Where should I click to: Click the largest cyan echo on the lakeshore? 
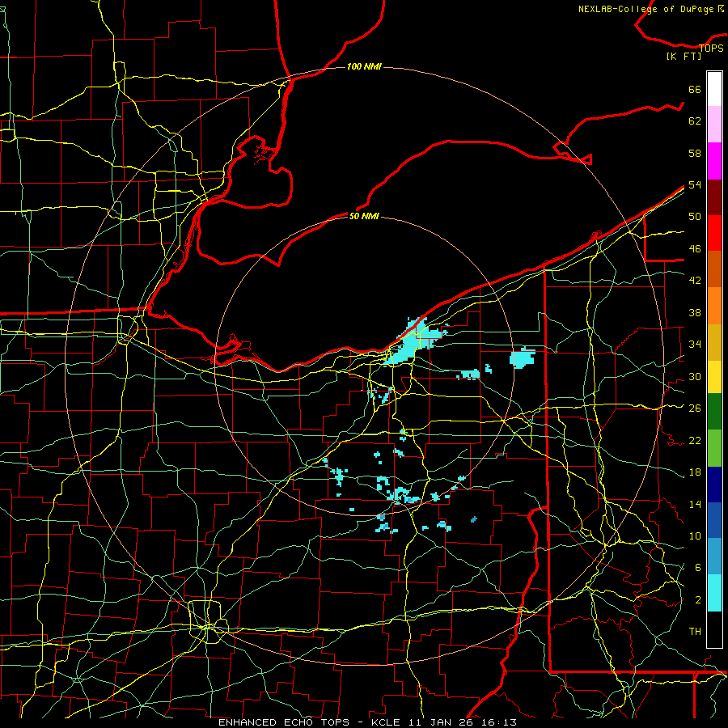pyautogui.click(x=413, y=342)
